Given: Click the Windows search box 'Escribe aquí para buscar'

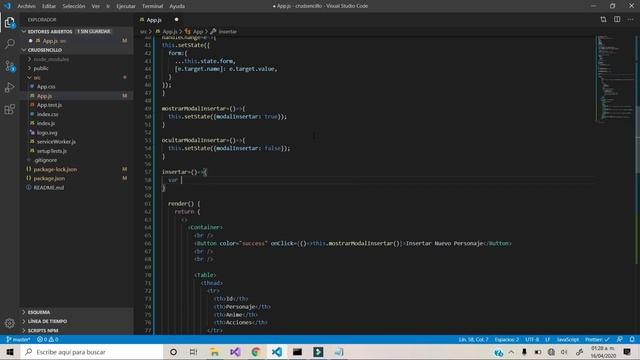Looking at the screenshot, I should 91,352.
